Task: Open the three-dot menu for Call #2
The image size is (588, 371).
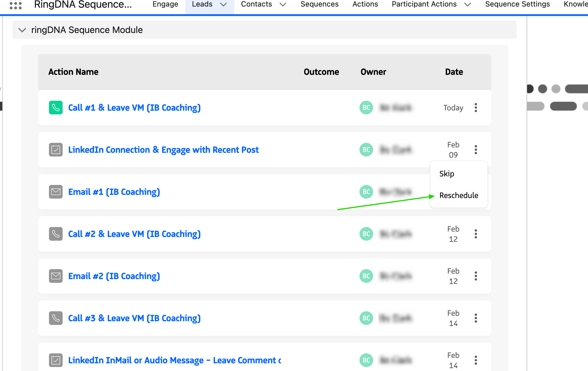Action: coord(476,234)
